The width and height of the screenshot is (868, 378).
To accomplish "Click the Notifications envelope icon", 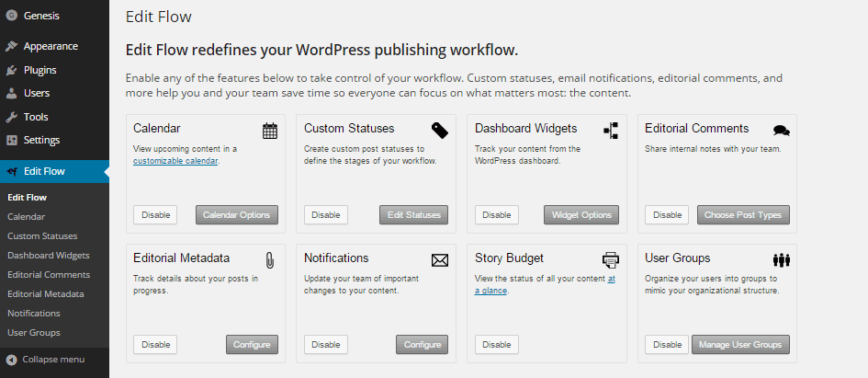I will click(x=440, y=260).
